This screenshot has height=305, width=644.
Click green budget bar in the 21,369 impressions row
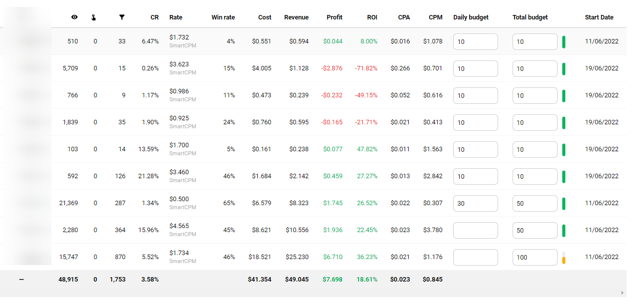[564, 203]
